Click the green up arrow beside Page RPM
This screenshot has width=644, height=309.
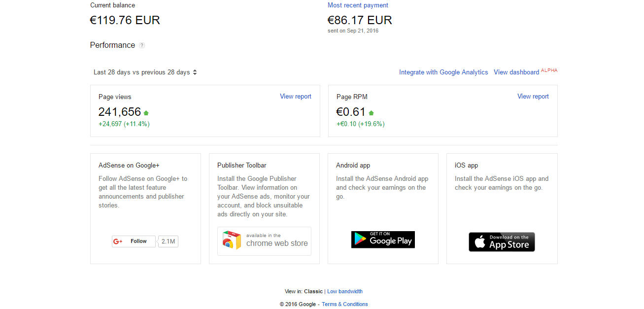click(x=371, y=113)
